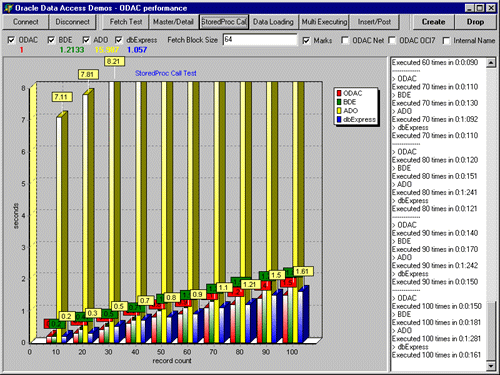Click log line 'Executed 90 times in 0:0:170'
Viewport: 500px width, 375px height.
(x=435, y=249)
